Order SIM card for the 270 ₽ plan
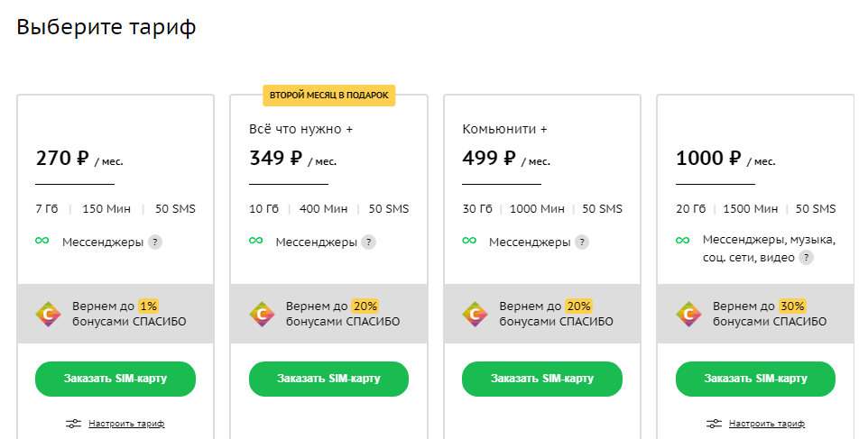Screen dimensions: 868x439 pyautogui.click(x=115, y=379)
